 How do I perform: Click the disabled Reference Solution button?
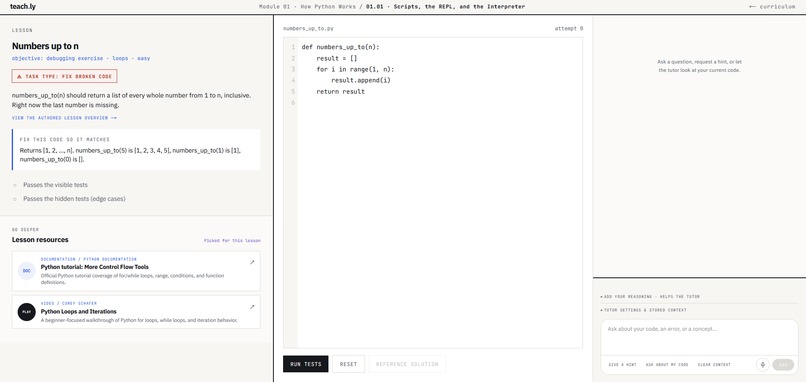pyautogui.click(x=407, y=364)
